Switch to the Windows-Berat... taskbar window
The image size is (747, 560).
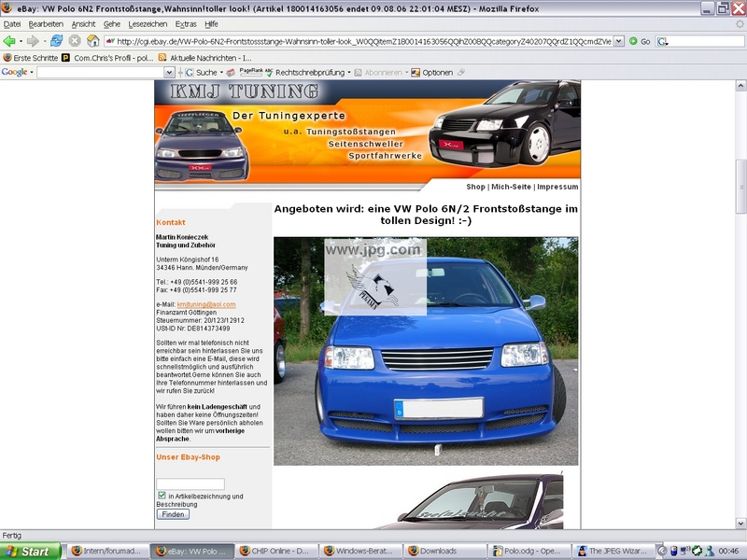pos(359,551)
